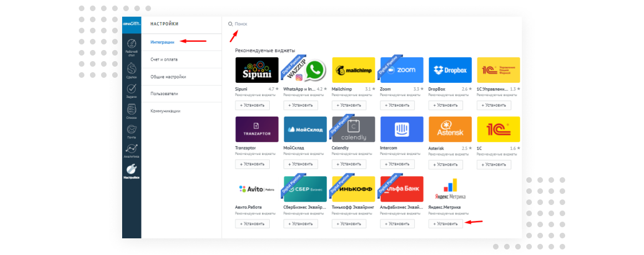Open the МойСклад widget tile
The width and height of the screenshot is (644, 255).
305,129
